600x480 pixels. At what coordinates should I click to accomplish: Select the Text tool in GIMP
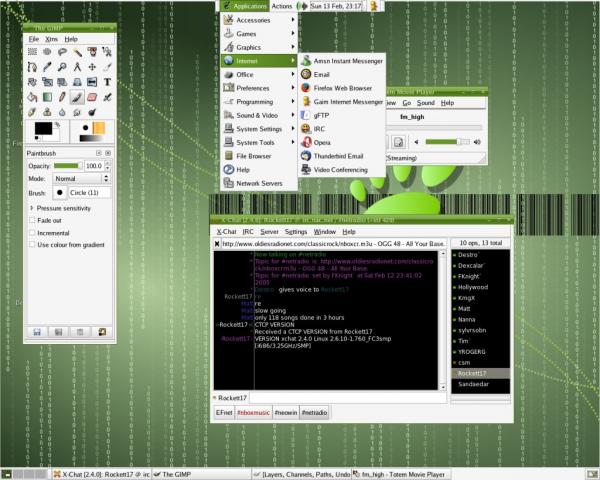click(x=107, y=82)
